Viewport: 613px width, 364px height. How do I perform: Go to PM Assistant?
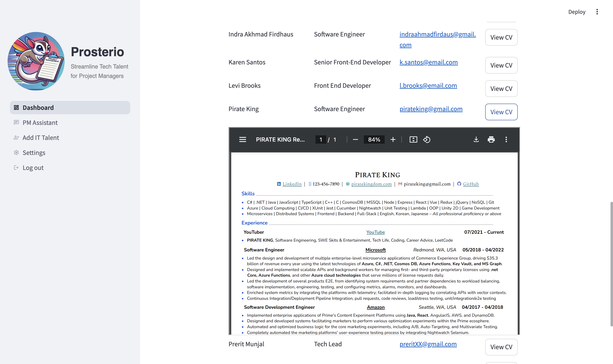point(40,123)
